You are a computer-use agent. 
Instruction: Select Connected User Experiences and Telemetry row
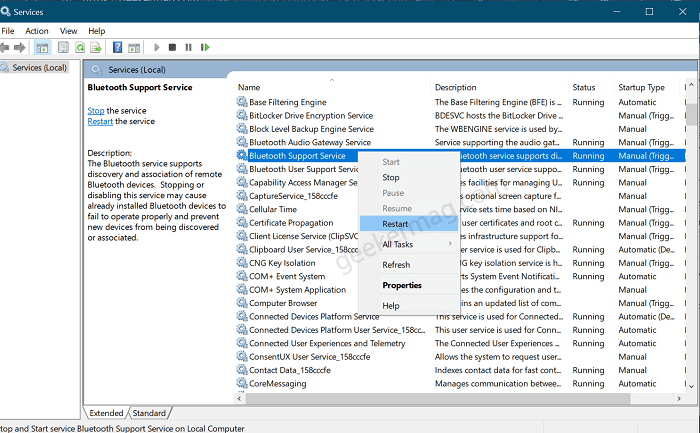point(460,343)
